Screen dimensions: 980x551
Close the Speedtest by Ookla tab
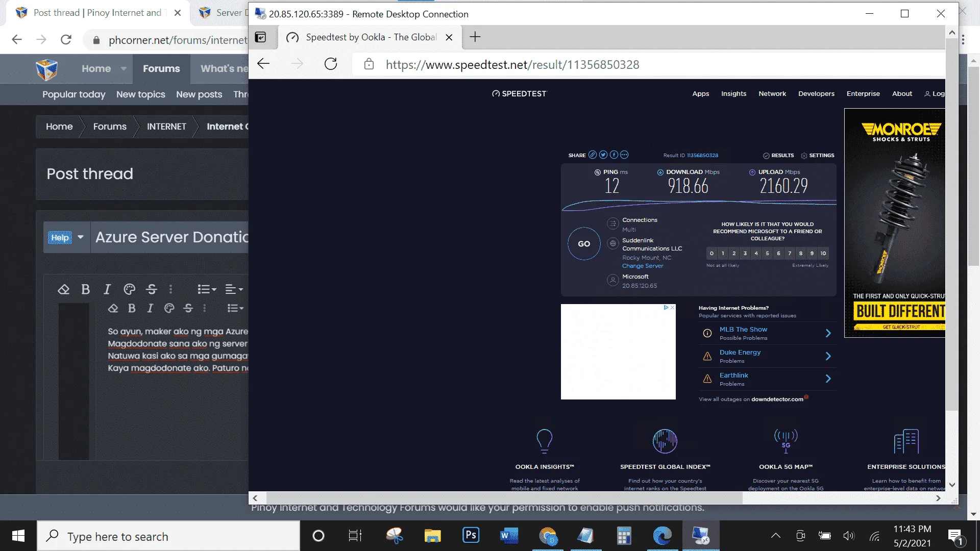[449, 37]
